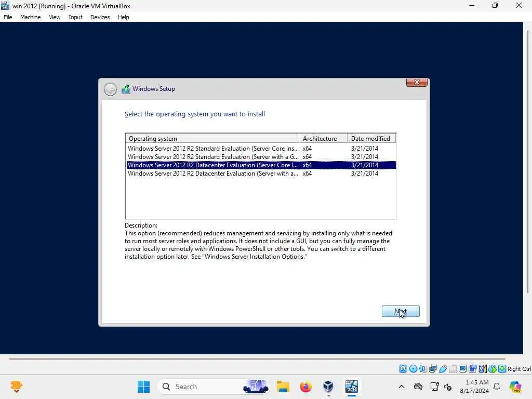532x399 pixels.
Task: Select Datacenter Evaluation (Server Core I... row
Action: [261, 165]
